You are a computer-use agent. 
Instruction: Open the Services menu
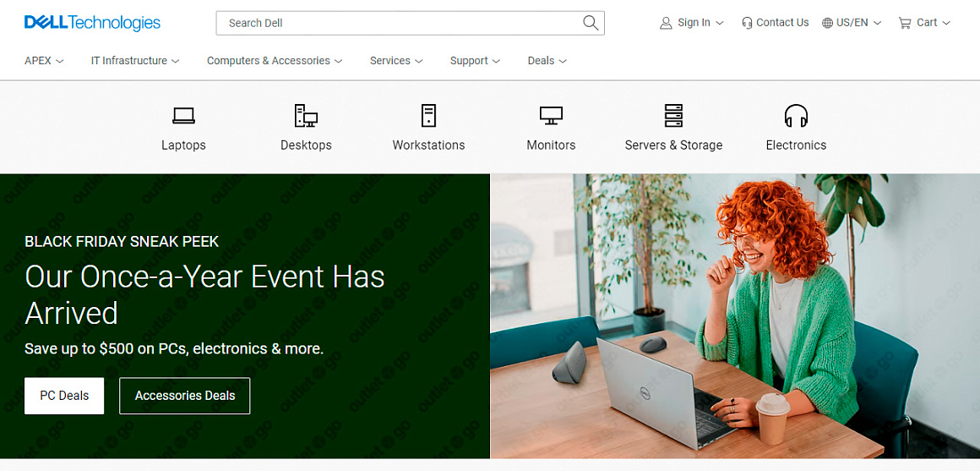[x=396, y=61]
